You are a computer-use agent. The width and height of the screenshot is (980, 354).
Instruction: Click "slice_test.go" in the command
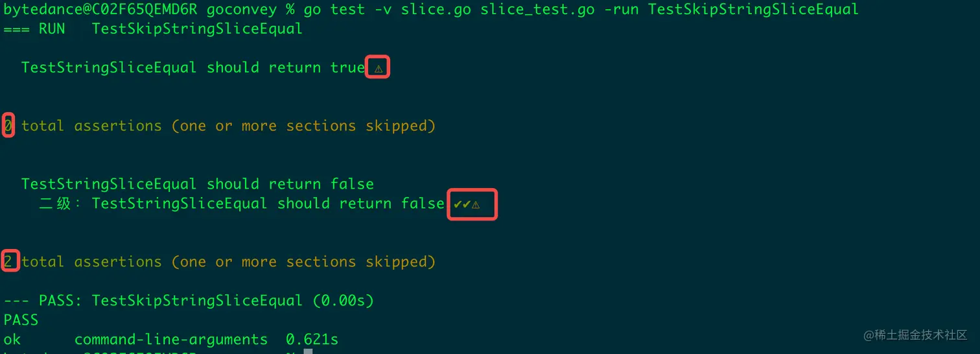pyautogui.click(x=537, y=9)
